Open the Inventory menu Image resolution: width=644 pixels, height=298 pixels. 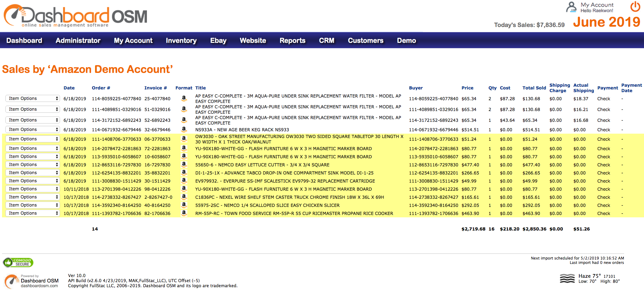(x=181, y=40)
